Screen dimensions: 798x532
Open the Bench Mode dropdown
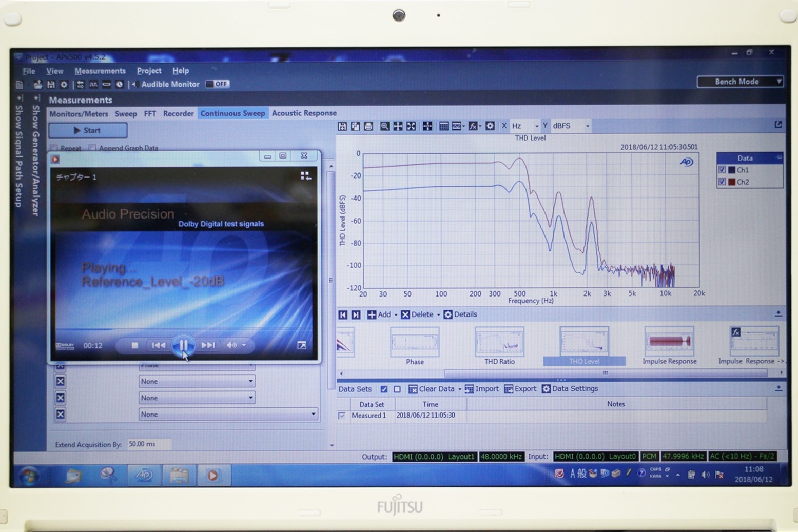[740, 82]
